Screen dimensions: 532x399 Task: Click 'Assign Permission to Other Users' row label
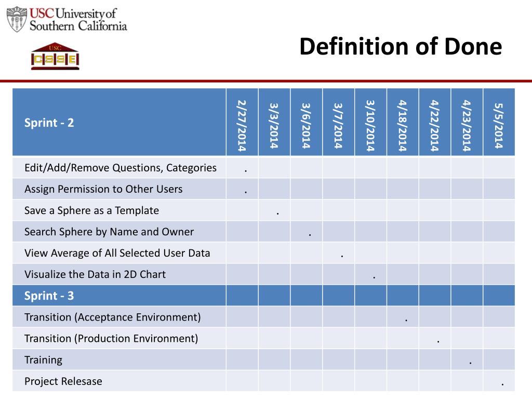(103, 189)
